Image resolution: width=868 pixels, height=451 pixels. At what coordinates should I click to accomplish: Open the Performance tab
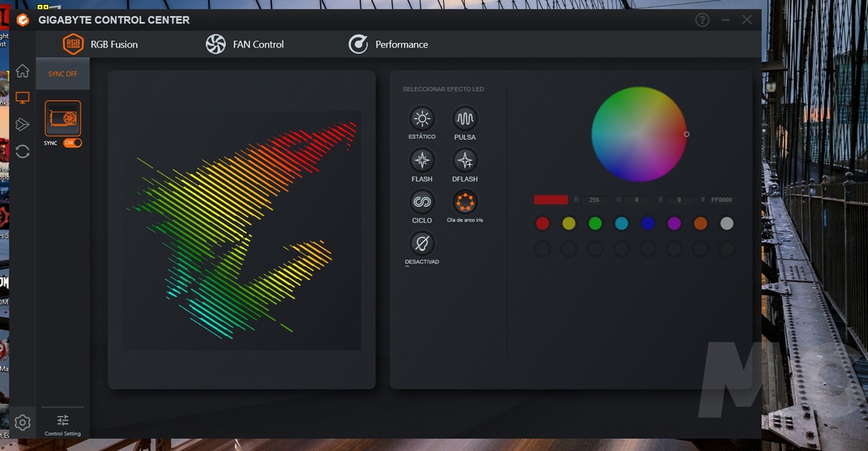pyautogui.click(x=388, y=44)
